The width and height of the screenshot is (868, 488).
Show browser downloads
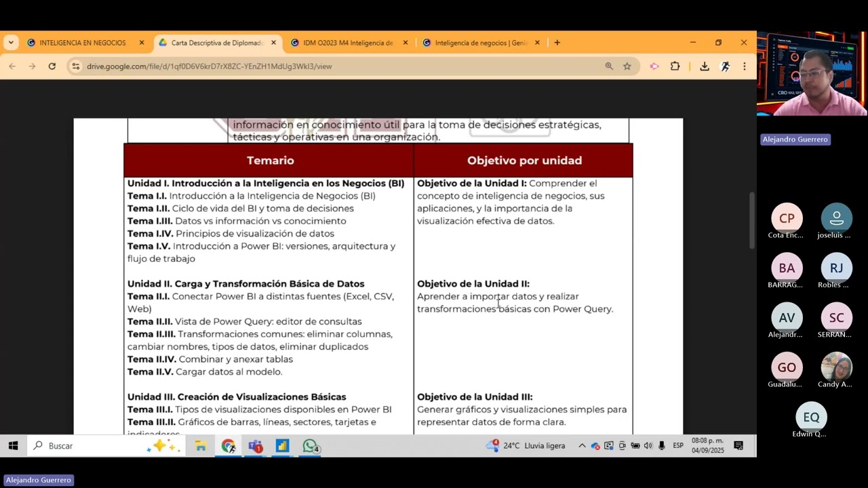[x=705, y=66]
